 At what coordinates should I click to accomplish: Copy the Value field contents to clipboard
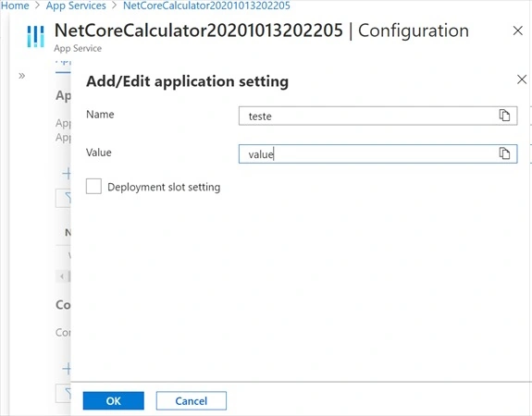tap(504, 153)
